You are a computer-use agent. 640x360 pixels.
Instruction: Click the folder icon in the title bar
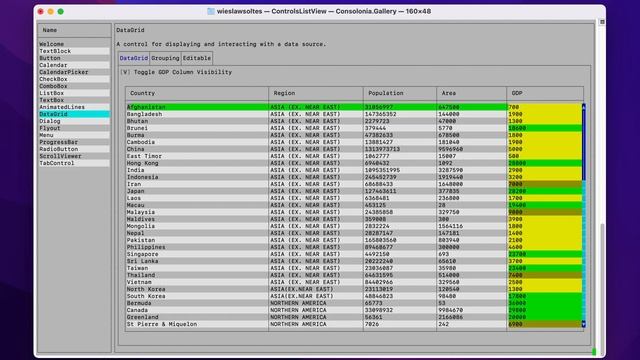click(x=211, y=11)
